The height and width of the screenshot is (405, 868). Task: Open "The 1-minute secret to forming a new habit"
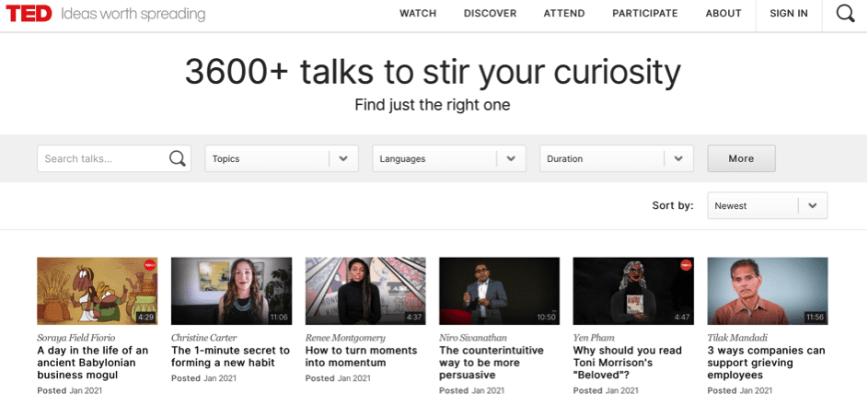click(230, 357)
